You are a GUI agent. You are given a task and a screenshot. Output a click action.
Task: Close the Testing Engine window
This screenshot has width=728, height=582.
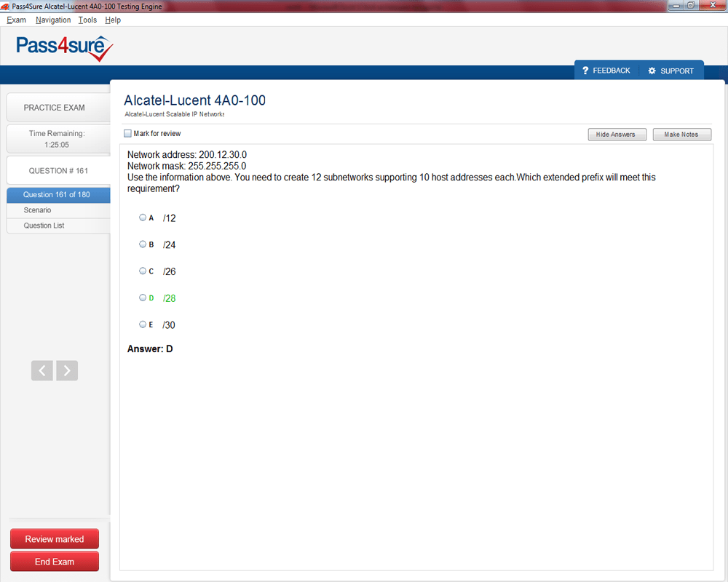tap(713, 5)
